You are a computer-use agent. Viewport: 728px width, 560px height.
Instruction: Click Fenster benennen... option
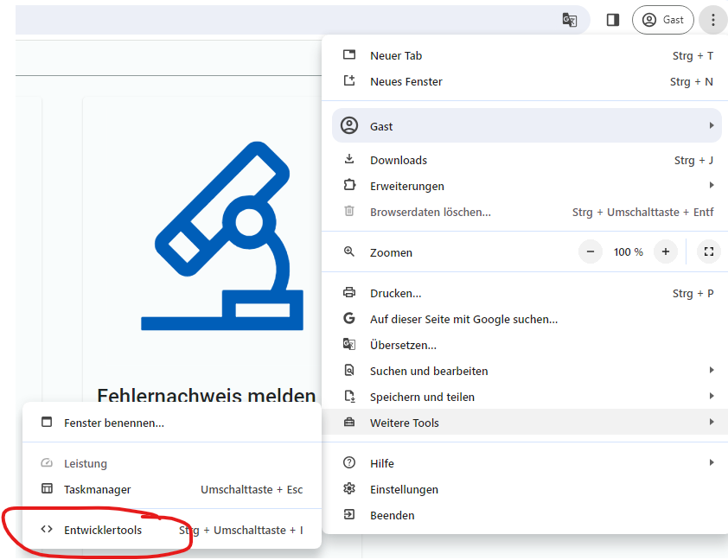pyautogui.click(x=114, y=423)
